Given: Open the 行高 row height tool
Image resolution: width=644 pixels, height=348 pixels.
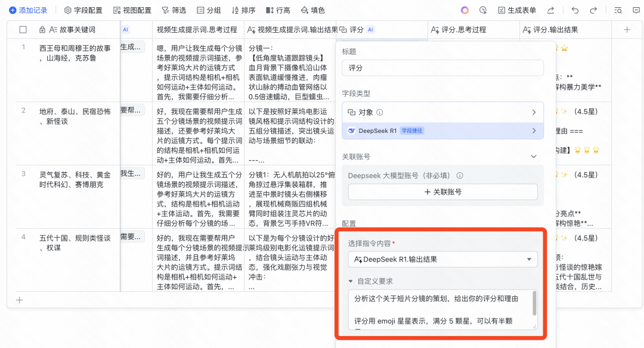Looking at the screenshot, I should click(x=278, y=10).
